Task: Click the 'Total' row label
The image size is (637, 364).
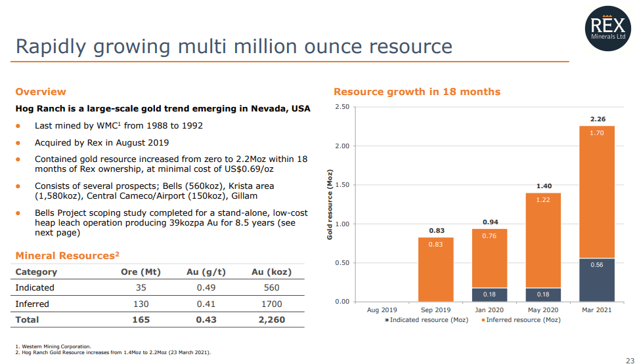Action: pyautogui.click(x=27, y=320)
